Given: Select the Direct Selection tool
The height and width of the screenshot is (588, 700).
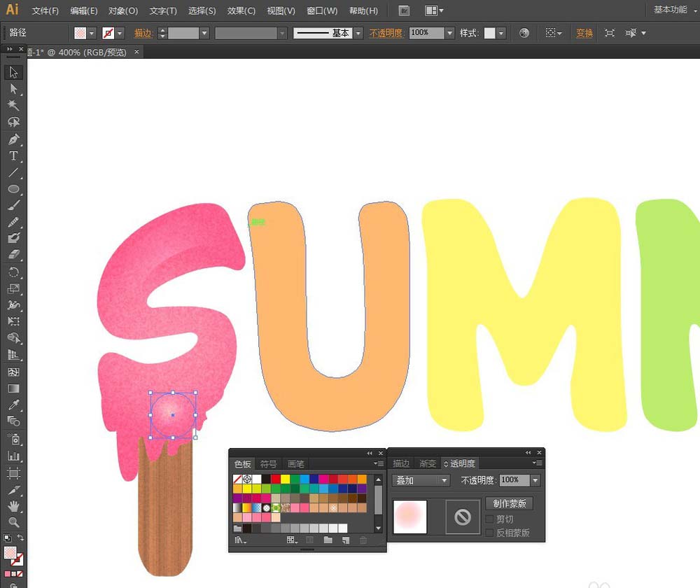Looking at the screenshot, I should pyautogui.click(x=13, y=89).
